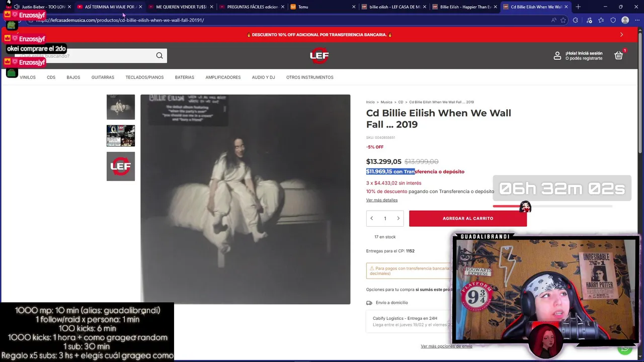Advance the promo banner with right chevron
This screenshot has width=644, height=362.
pyautogui.click(x=621, y=35)
